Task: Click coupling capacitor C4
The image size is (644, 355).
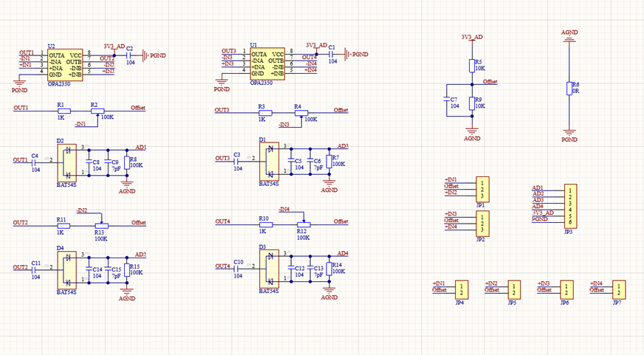Action: point(35,162)
